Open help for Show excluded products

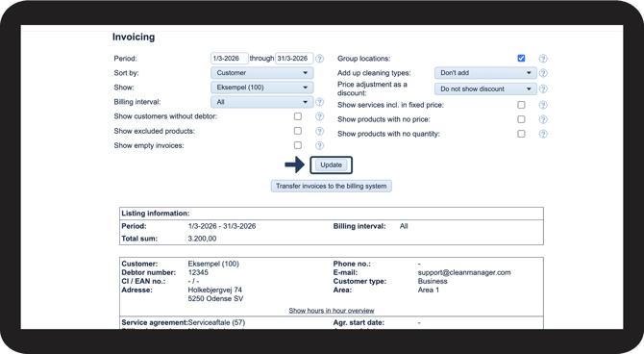319,131
